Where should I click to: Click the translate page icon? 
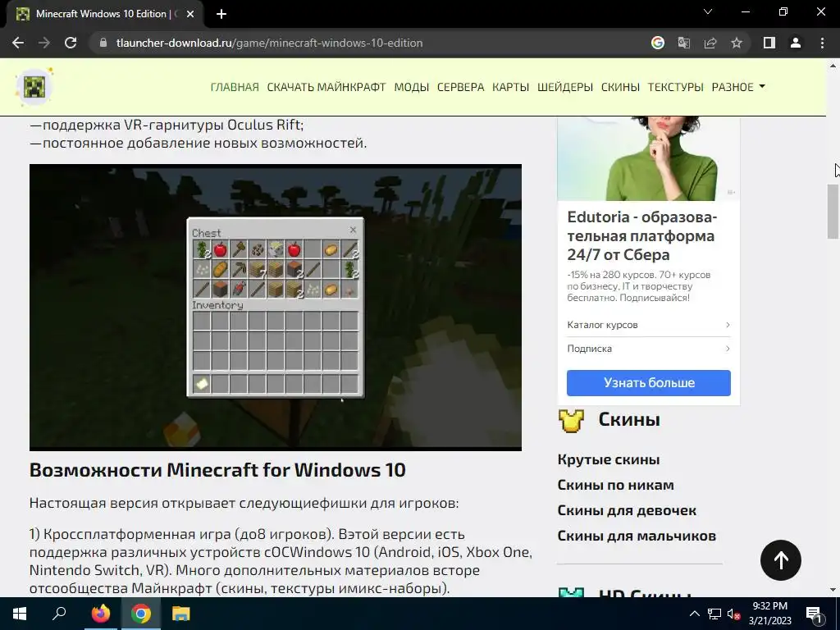click(x=684, y=43)
